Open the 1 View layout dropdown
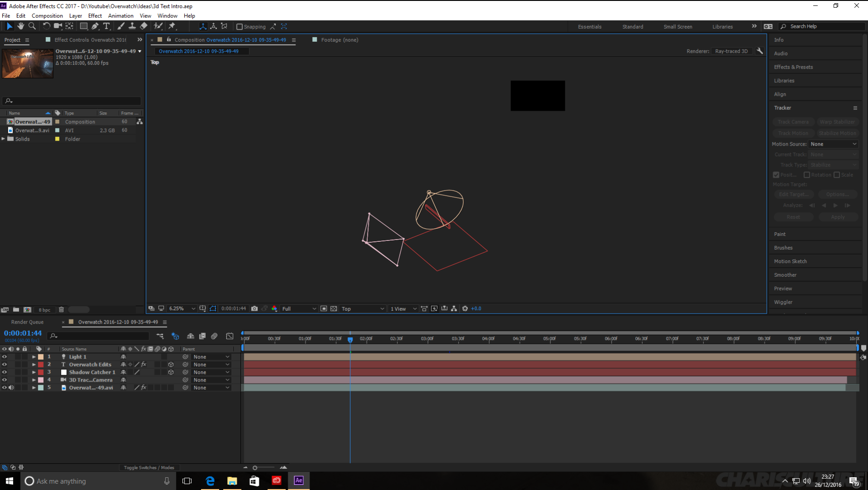The image size is (868, 490). tap(403, 309)
